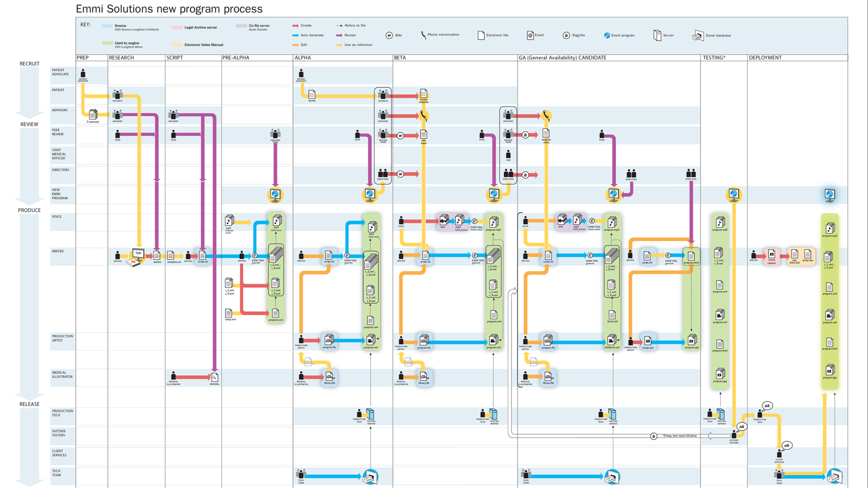Screen dimensions: 868x488
Task: Click the survey document icon
Action: (x=312, y=94)
